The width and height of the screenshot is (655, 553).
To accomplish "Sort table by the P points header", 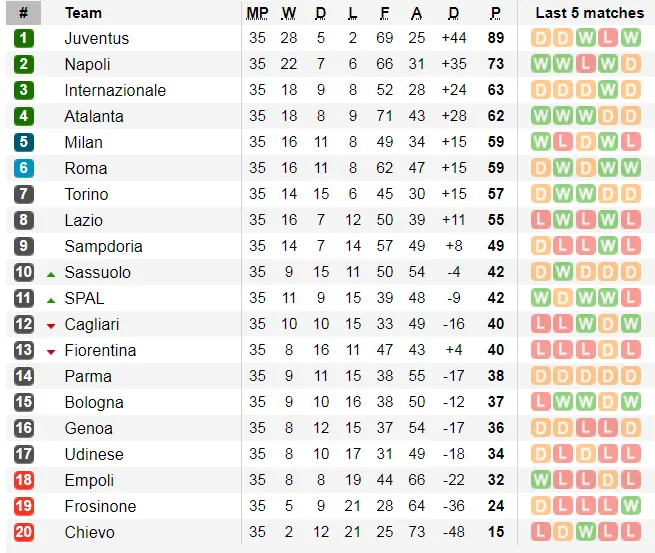I will click(x=495, y=13).
